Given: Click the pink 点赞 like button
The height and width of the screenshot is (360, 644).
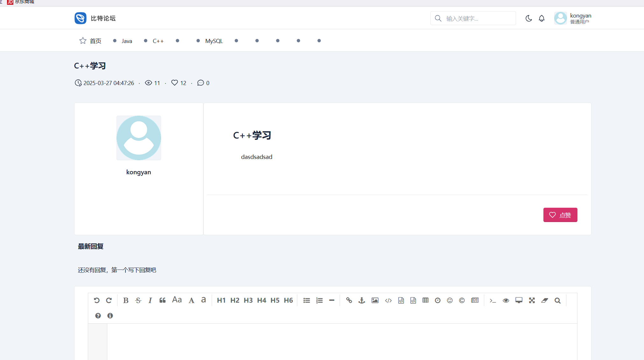Looking at the screenshot, I should [x=560, y=215].
